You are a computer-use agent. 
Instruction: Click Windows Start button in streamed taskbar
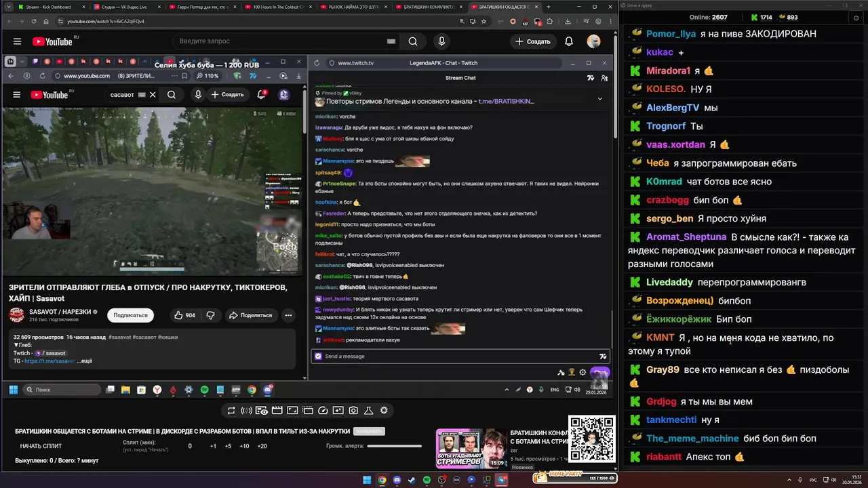tap(13, 390)
